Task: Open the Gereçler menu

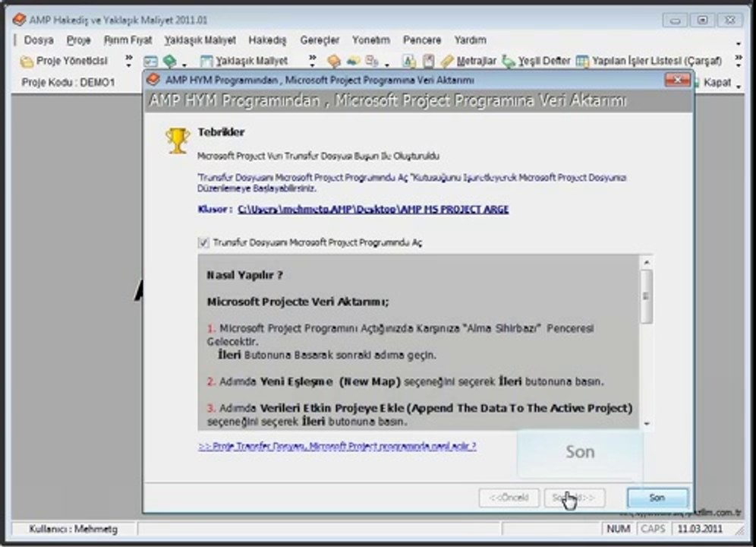Action: point(320,40)
